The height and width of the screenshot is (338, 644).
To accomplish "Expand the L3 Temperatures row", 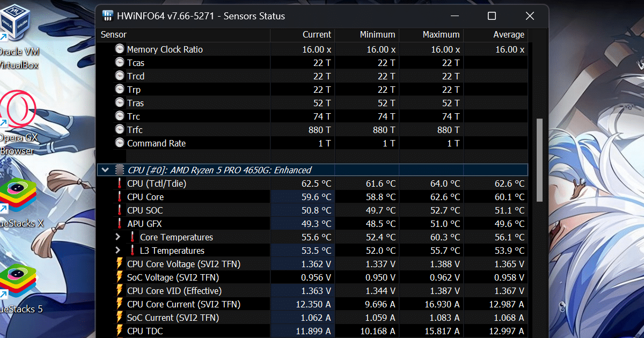I will [x=118, y=251].
